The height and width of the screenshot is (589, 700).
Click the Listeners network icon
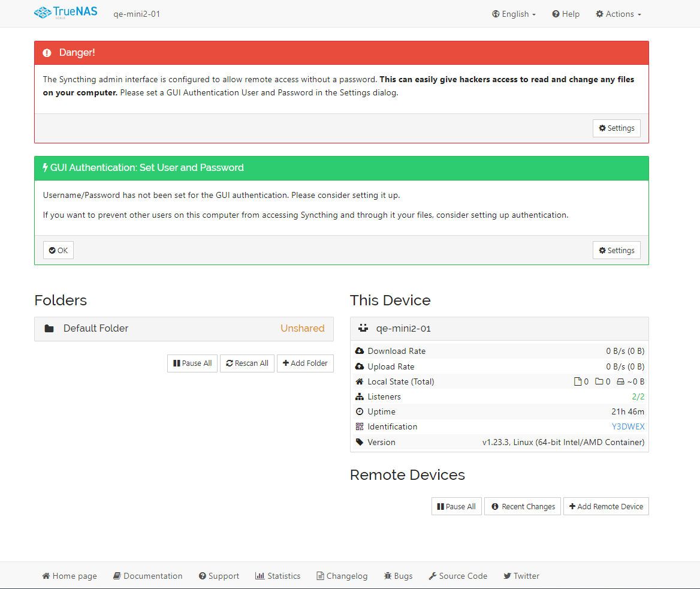point(360,397)
